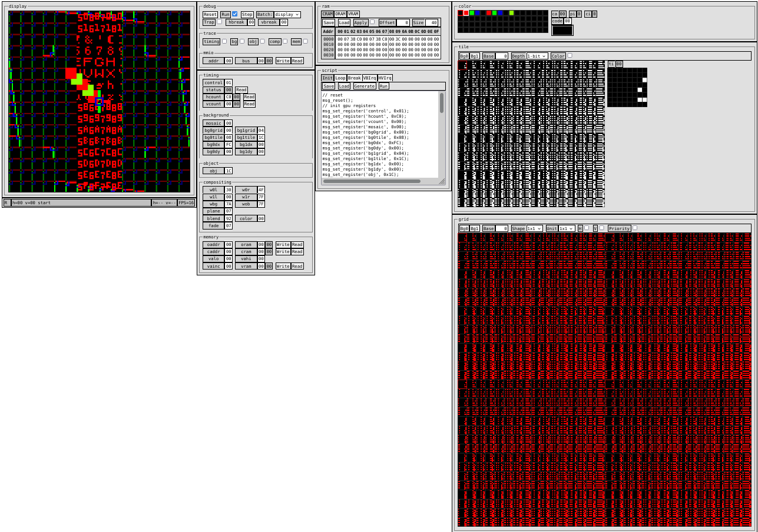758x532 pixels.
Task: Click the Step button
Action: click(x=247, y=15)
